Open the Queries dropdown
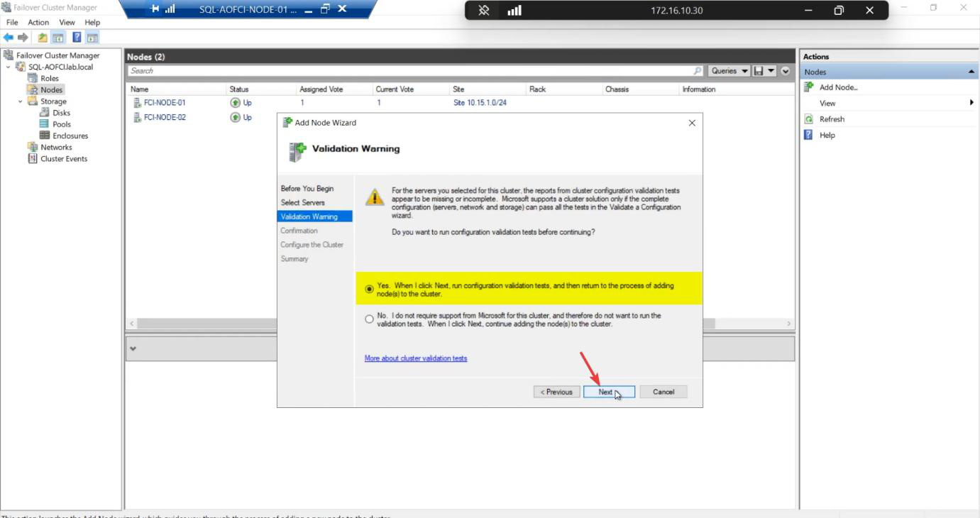The height and width of the screenshot is (518, 980). coord(730,71)
